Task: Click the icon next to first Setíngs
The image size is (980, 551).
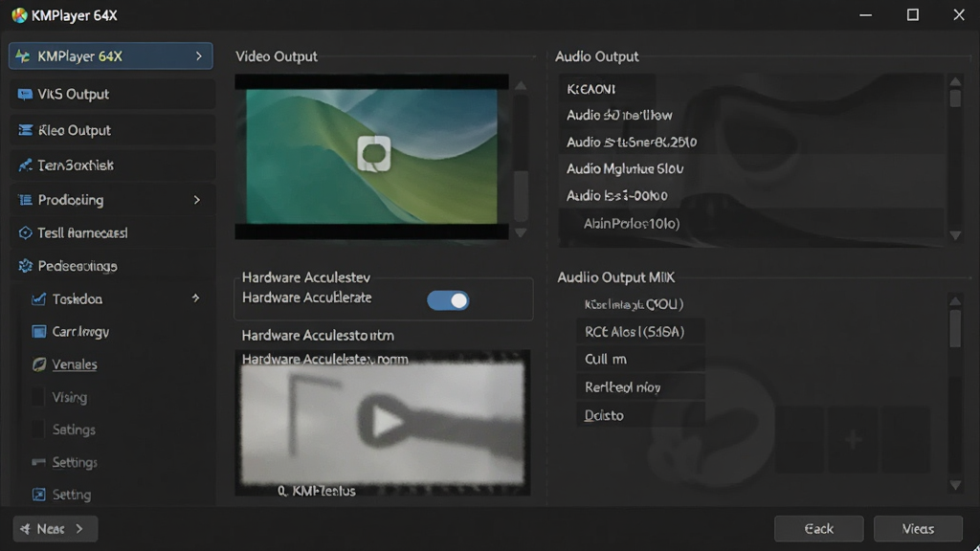Action: [x=38, y=430]
